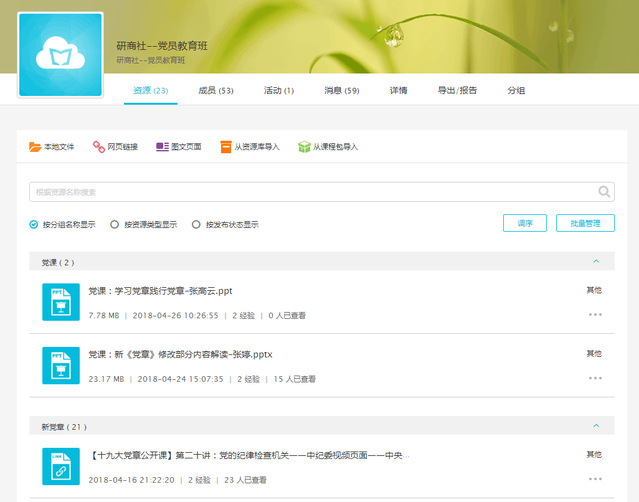Click the 从资源库导入 icon

click(x=226, y=147)
